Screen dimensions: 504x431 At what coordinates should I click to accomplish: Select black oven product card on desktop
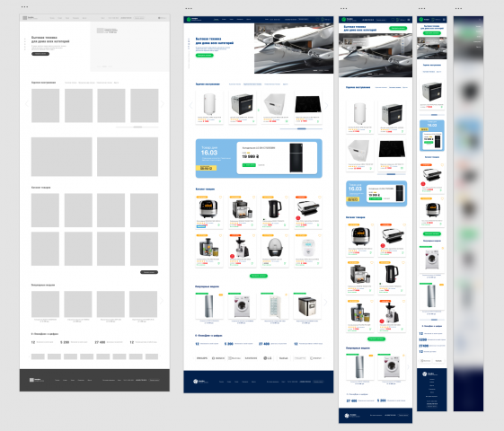[x=243, y=108]
